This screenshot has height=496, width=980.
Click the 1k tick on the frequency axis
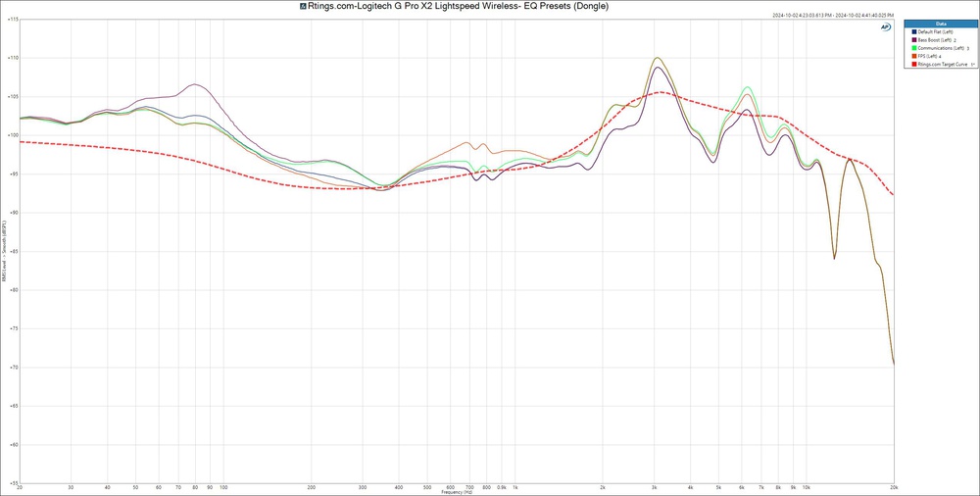point(514,487)
